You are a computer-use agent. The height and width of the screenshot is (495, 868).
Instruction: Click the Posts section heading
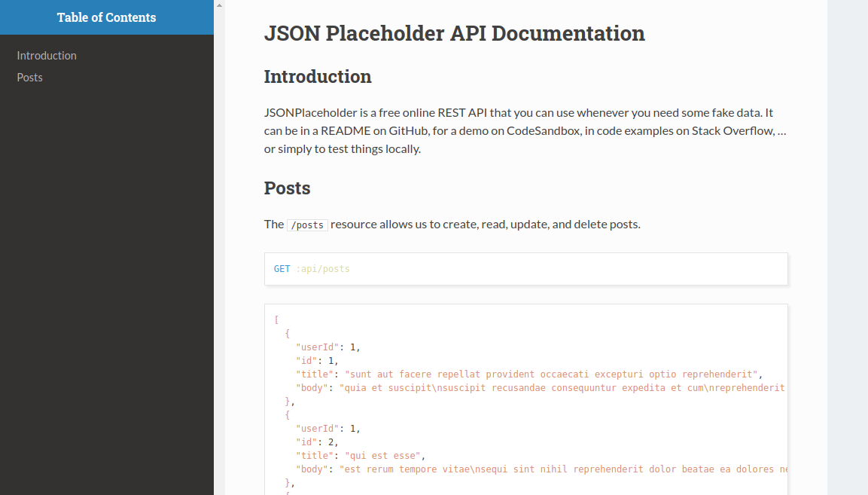point(287,188)
